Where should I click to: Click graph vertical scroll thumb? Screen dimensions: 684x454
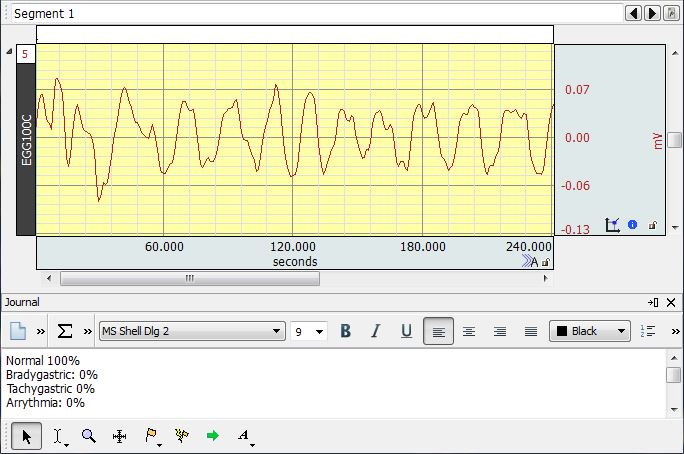pos(674,140)
